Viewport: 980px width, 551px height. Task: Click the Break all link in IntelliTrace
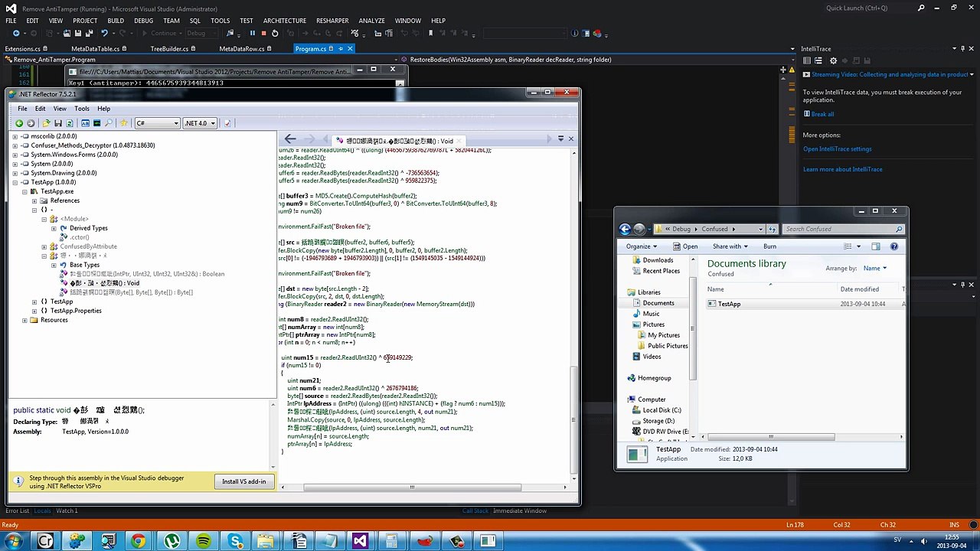(822, 114)
